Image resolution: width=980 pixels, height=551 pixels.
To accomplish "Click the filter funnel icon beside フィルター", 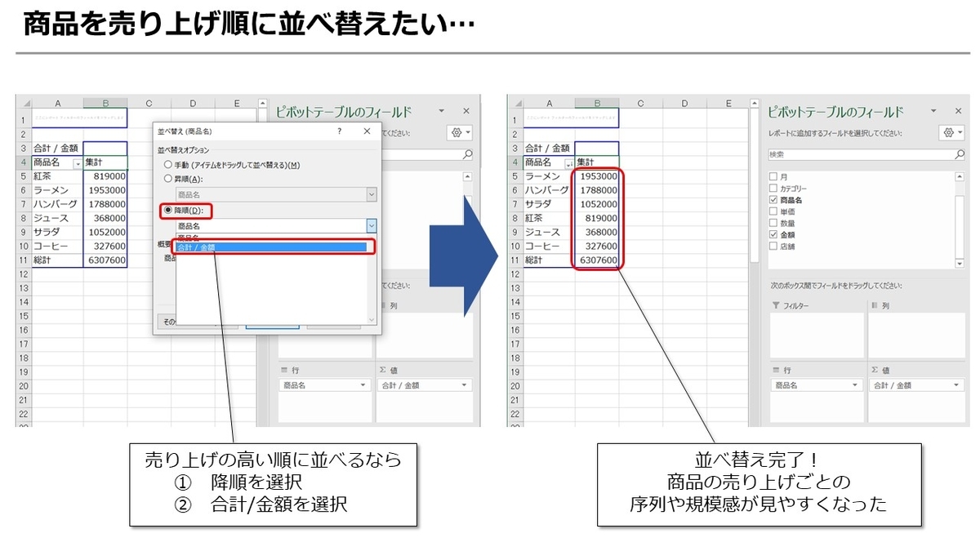I will pos(775,305).
